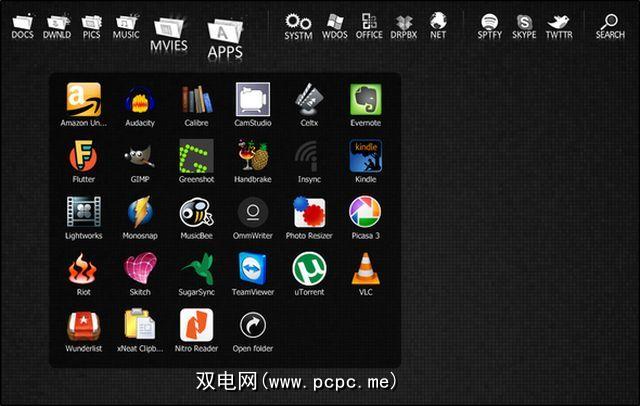Launch Amazon Un... app
The image size is (640, 406).
(x=84, y=104)
